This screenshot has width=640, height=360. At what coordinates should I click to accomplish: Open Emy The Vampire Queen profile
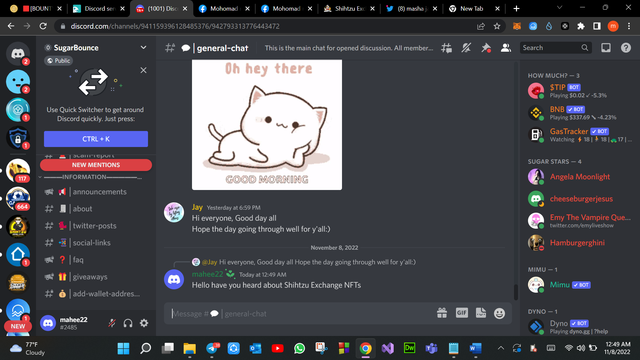click(579, 221)
